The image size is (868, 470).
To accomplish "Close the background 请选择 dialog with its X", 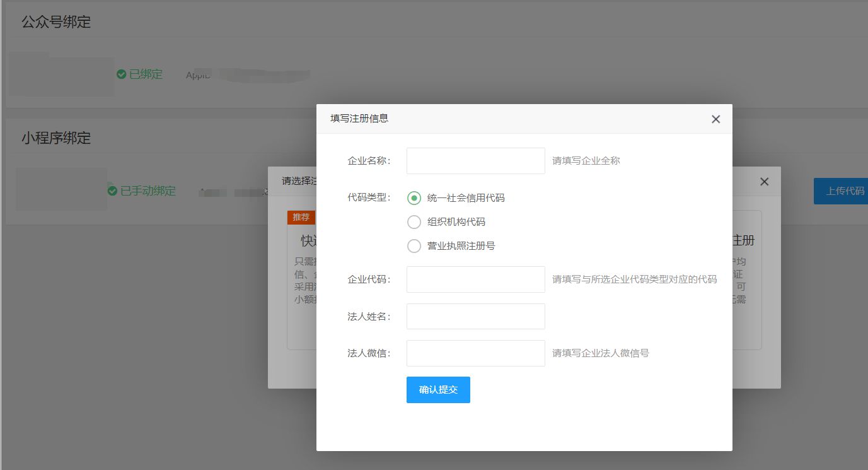I will click(x=764, y=182).
